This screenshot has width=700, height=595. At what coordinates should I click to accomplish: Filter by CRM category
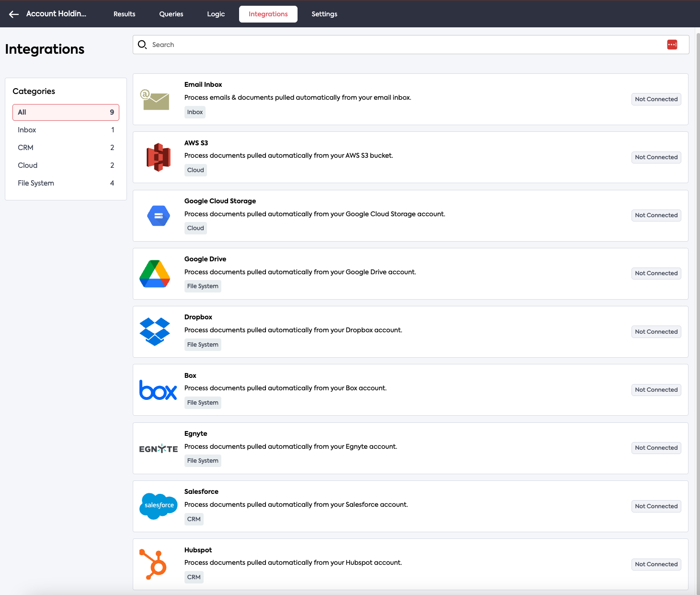pos(66,148)
